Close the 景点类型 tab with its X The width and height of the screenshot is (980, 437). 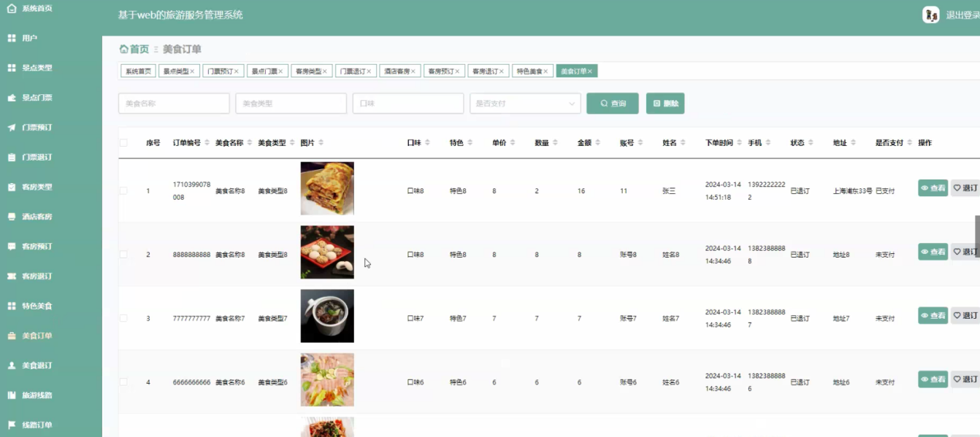(x=192, y=71)
